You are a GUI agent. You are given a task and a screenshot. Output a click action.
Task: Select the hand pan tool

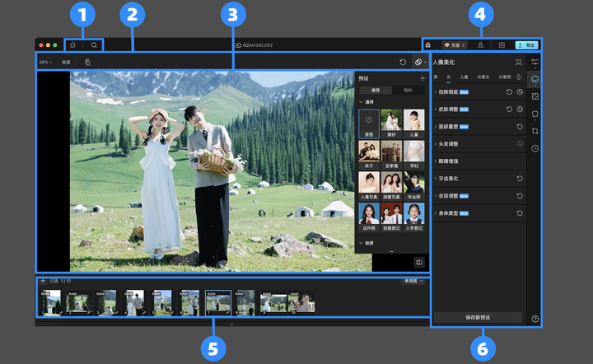(x=87, y=62)
